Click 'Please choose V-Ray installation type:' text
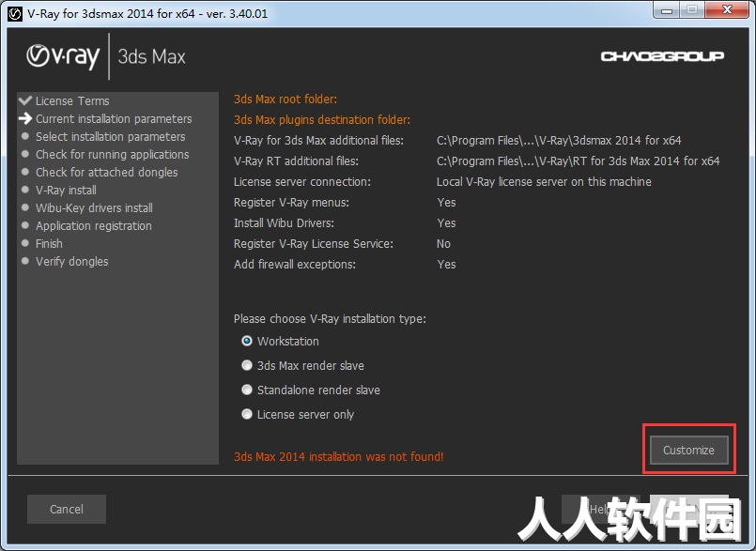 (330, 319)
